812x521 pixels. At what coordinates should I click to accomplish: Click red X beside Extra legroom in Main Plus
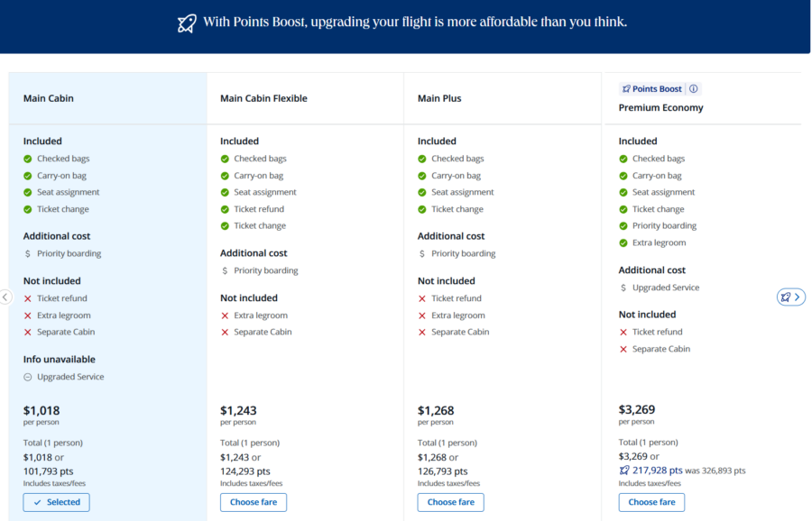(x=422, y=315)
